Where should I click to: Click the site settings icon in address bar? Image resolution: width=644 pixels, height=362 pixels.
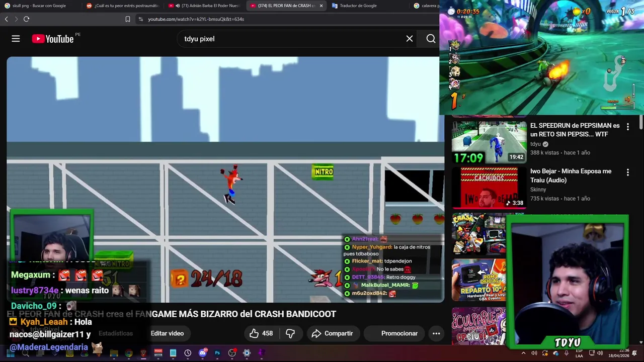click(140, 19)
